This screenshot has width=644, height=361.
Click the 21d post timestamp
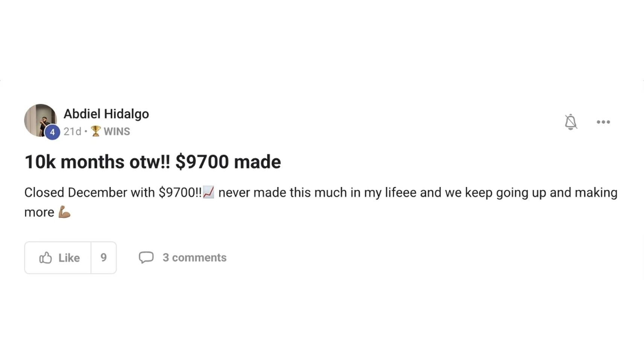(72, 131)
